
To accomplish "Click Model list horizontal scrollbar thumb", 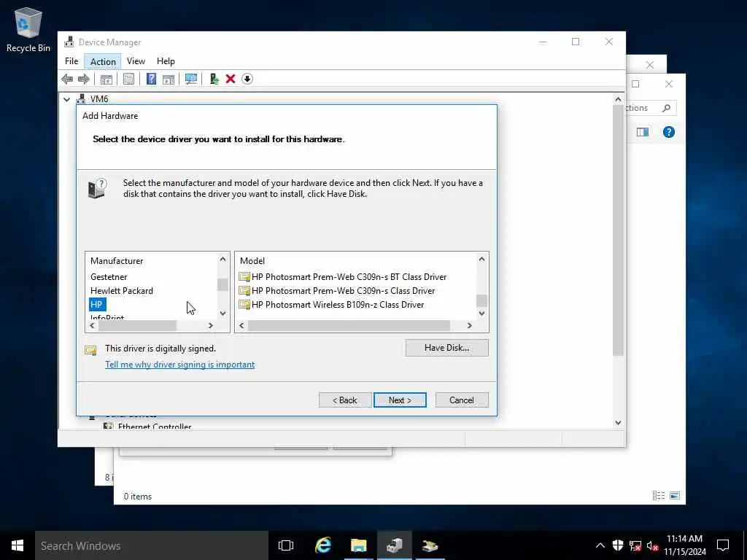I will click(x=349, y=326).
